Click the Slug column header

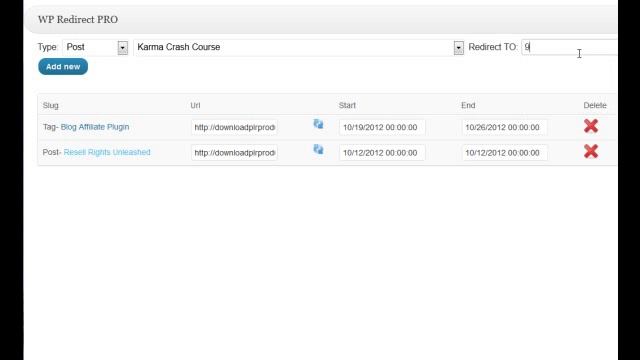[x=51, y=105]
